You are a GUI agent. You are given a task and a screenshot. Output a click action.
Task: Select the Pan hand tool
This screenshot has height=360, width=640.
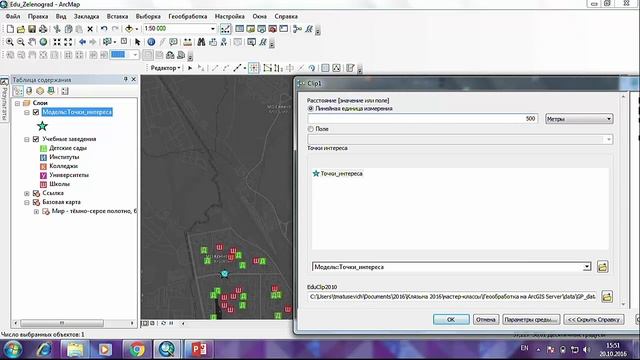point(32,42)
